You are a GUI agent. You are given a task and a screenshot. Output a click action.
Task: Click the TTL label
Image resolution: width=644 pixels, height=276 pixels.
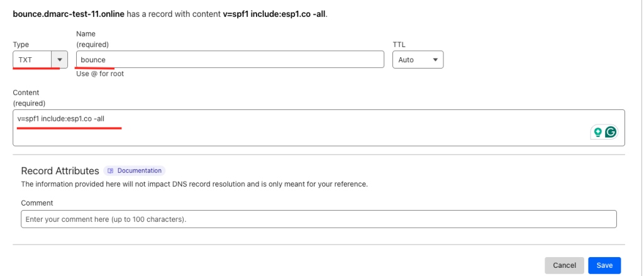(399, 45)
